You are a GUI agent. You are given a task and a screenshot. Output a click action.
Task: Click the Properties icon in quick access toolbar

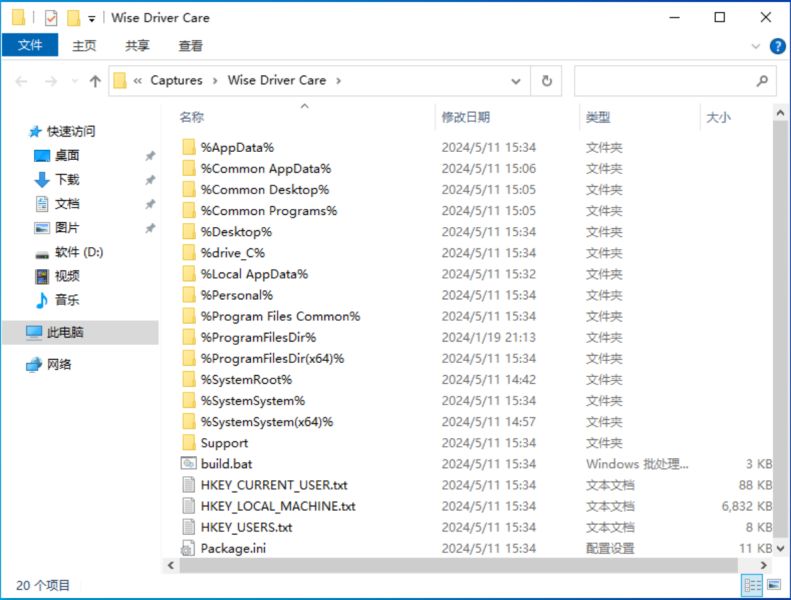(x=51, y=18)
